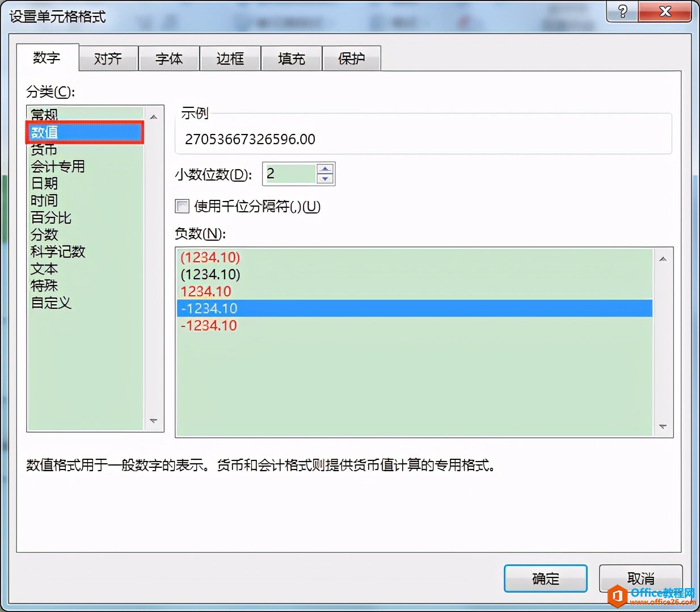This screenshot has height=612, width=700.
Task: Choose 会计专用 category
Action: pyautogui.click(x=85, y=166)
